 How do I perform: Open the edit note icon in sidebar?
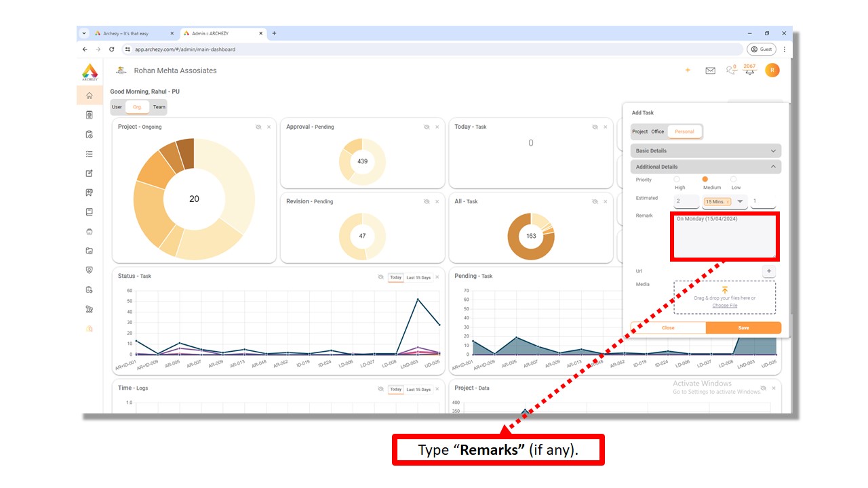coord(90,174)
